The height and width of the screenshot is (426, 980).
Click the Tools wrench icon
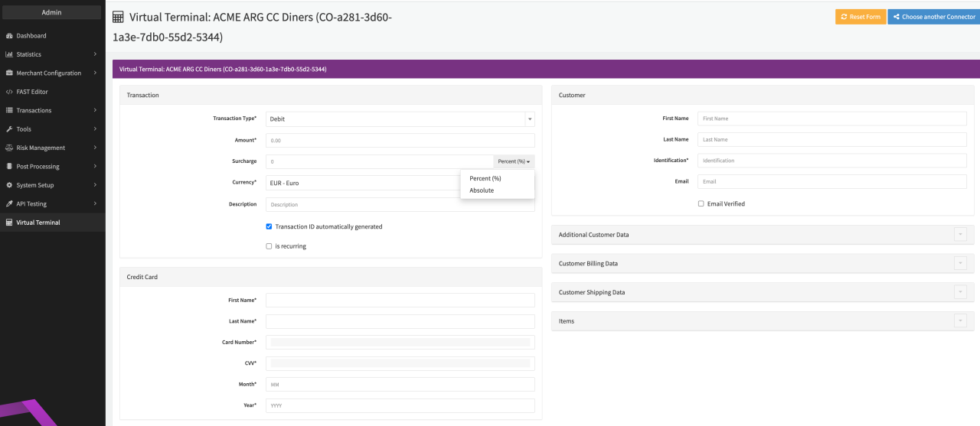(8, 129)
